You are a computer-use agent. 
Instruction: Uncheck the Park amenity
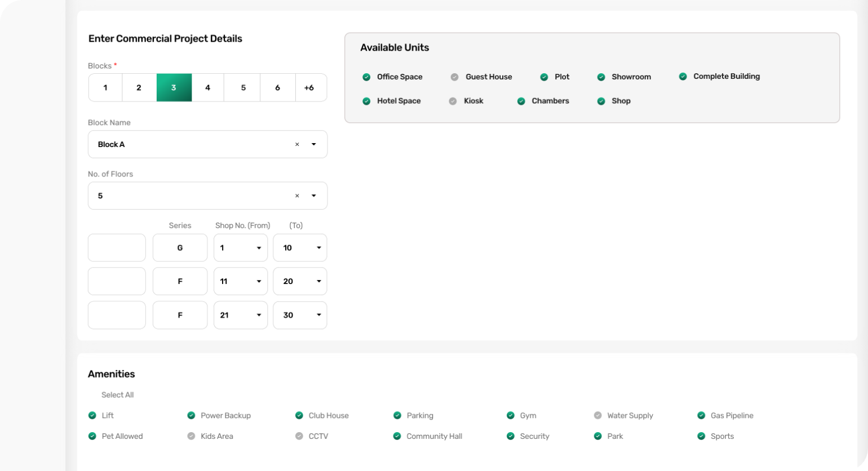(598, 437)
